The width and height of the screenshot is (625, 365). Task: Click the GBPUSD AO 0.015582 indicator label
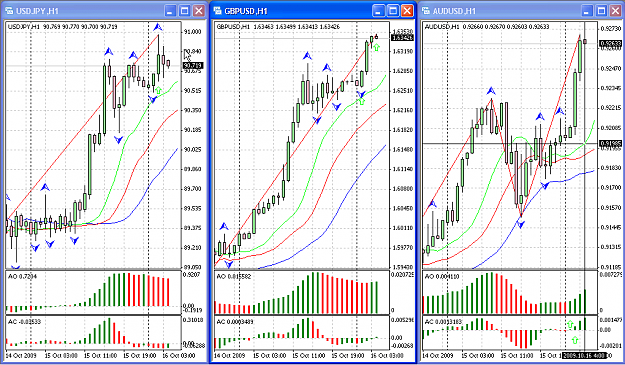pos(234,276)
